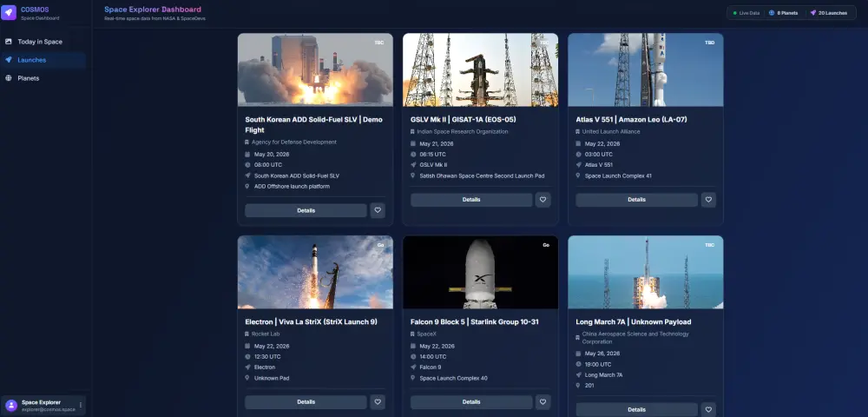
Task: Favorite the South Korean ADD Demo Flight launch
Action: 378,210
